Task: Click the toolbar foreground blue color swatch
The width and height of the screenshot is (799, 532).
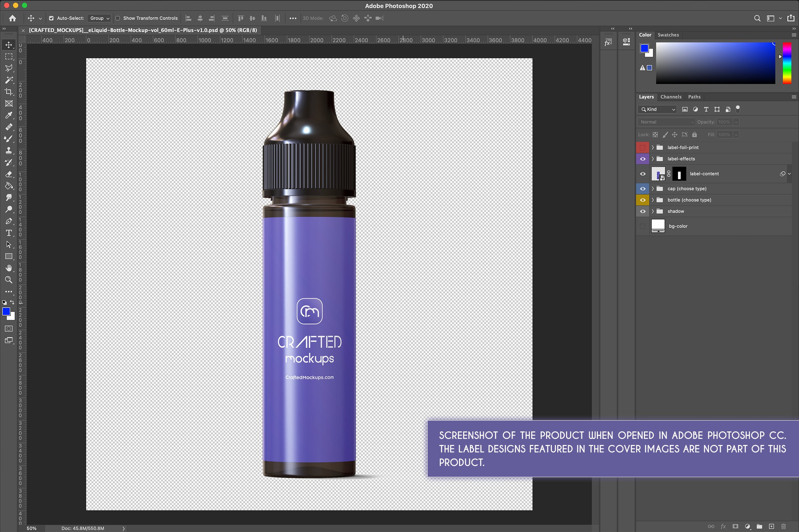Action: click(6, 312)
